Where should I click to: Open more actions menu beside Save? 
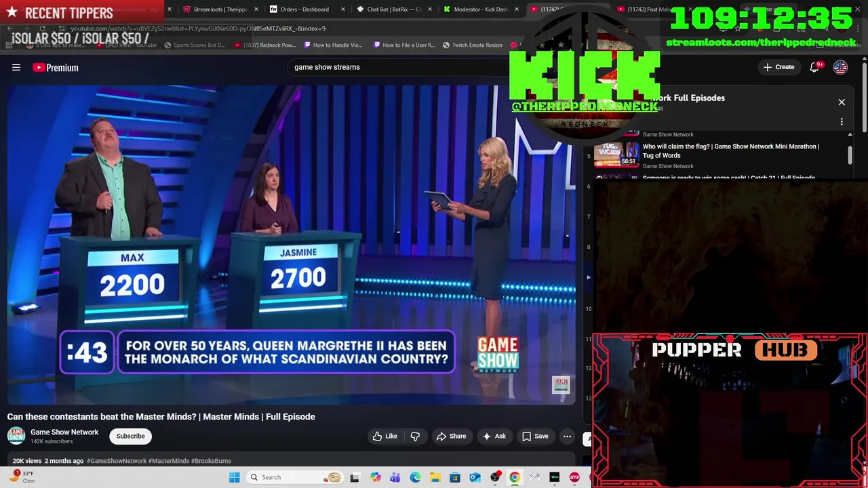(568, 436)
